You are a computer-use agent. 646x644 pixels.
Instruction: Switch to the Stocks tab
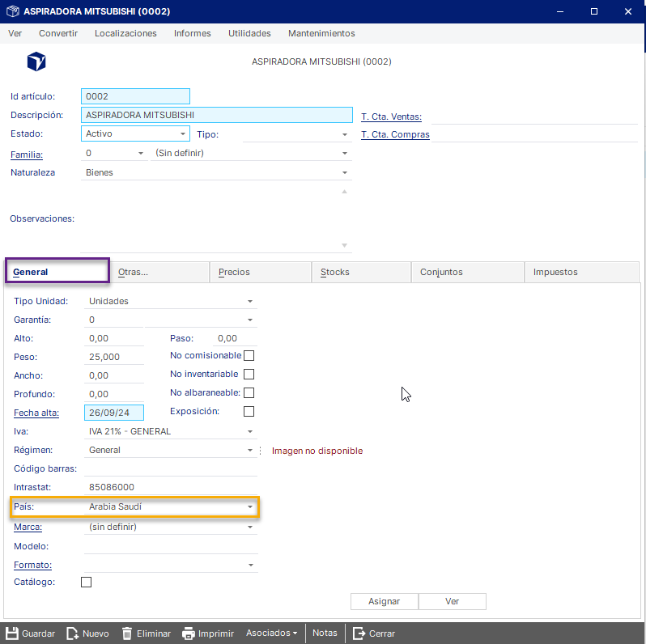click(x=362, y=272)
